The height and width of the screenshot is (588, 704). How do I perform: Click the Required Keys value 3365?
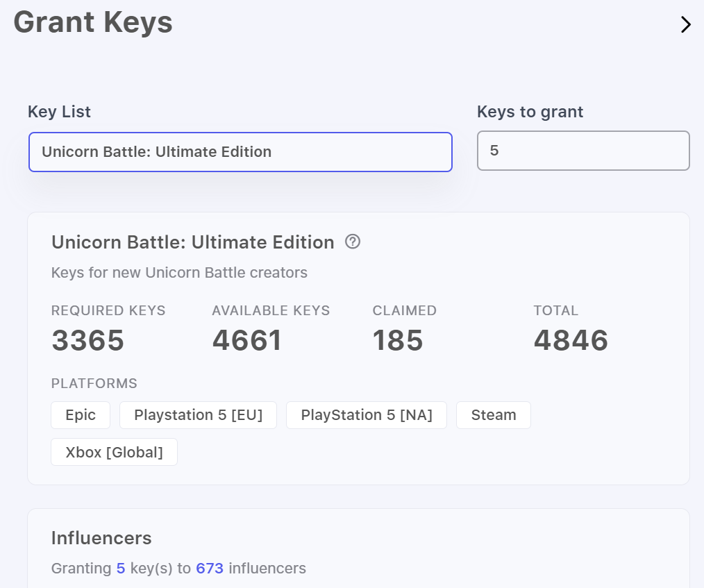(x=87, y=339)
